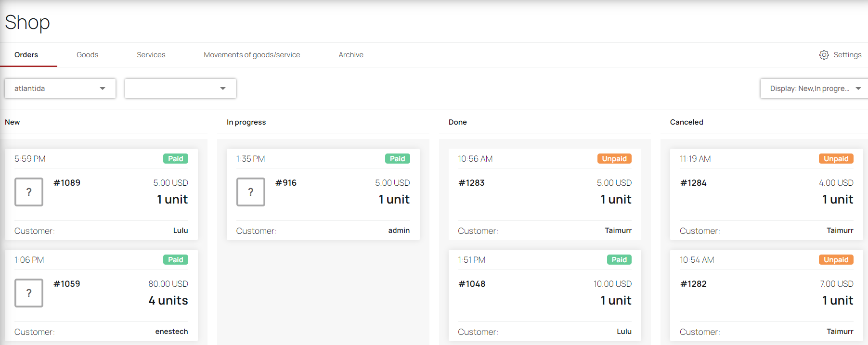
Task: Expand the atlantida location dropdown
Action: click(x=60, y=89)
